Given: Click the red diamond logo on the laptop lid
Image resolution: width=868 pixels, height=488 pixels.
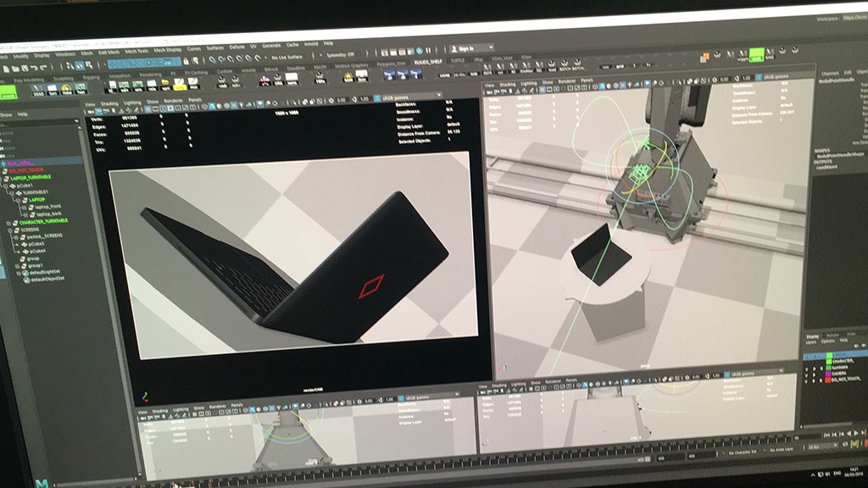Looking at the screenshot, I should [x=368, y=288].
